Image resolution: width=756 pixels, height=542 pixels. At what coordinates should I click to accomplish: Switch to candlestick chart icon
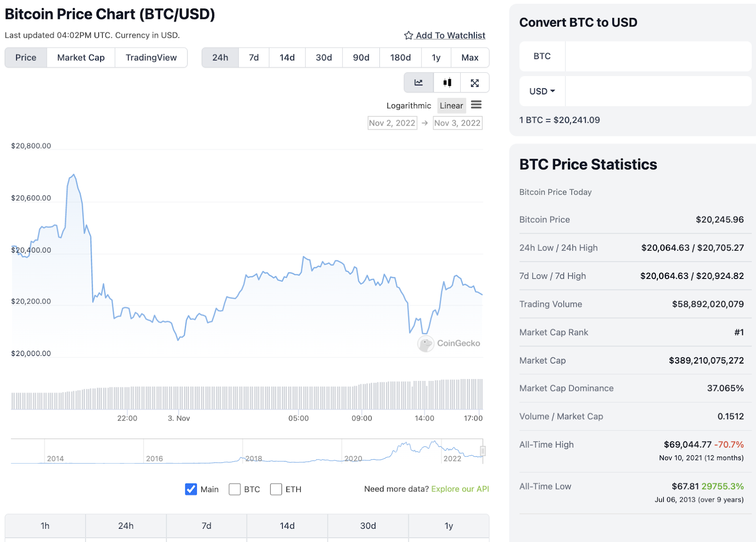pos(447,83)
